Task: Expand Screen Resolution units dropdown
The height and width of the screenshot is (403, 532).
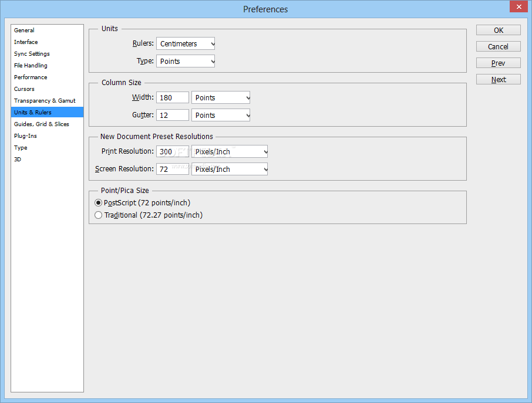Action: click(x=230, y=169)
